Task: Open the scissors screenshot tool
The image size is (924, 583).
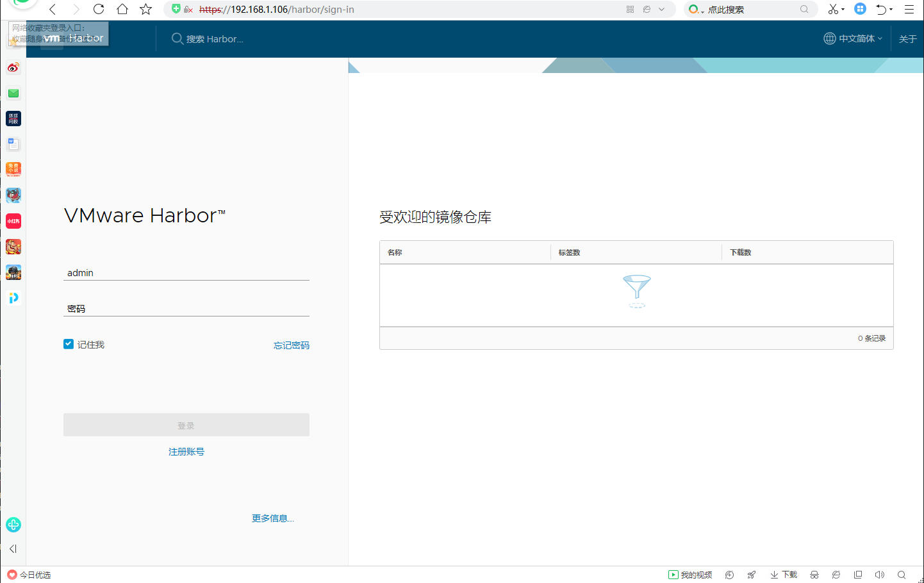Action: (833, 9)
